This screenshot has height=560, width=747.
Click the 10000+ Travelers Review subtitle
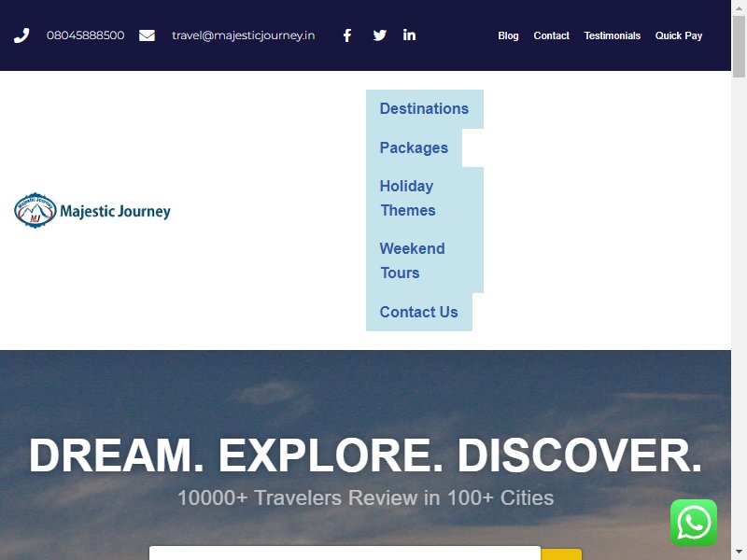(x=365, y=498)
